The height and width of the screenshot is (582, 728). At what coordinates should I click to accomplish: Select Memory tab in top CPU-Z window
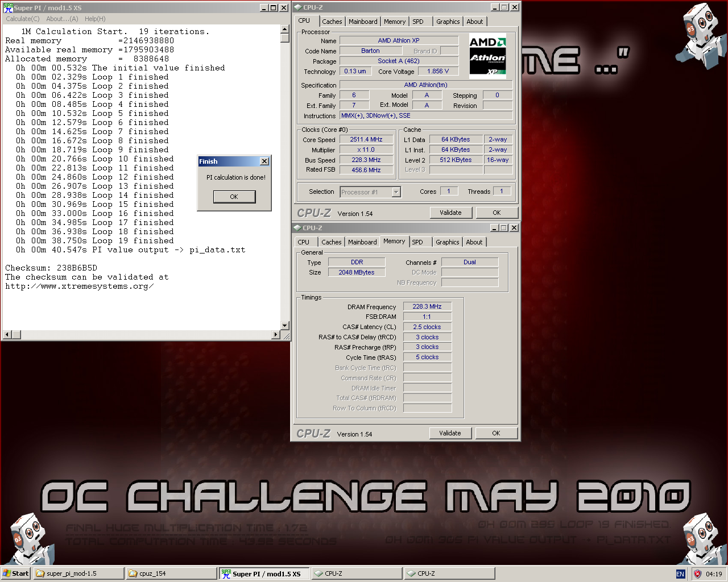pyautogui.click(x=395, y=22)
